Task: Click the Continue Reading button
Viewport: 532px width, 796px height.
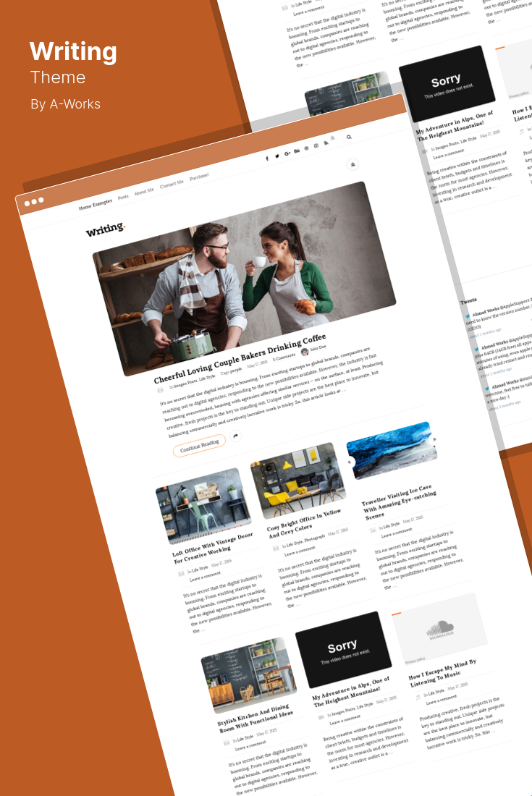Action: click(200, 445)
